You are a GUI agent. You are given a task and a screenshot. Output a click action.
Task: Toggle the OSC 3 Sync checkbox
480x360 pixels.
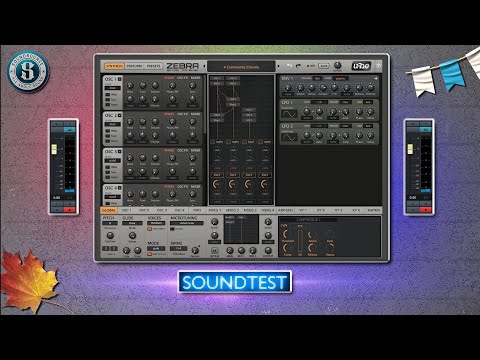pyautogui.click(x=108, y=172)
